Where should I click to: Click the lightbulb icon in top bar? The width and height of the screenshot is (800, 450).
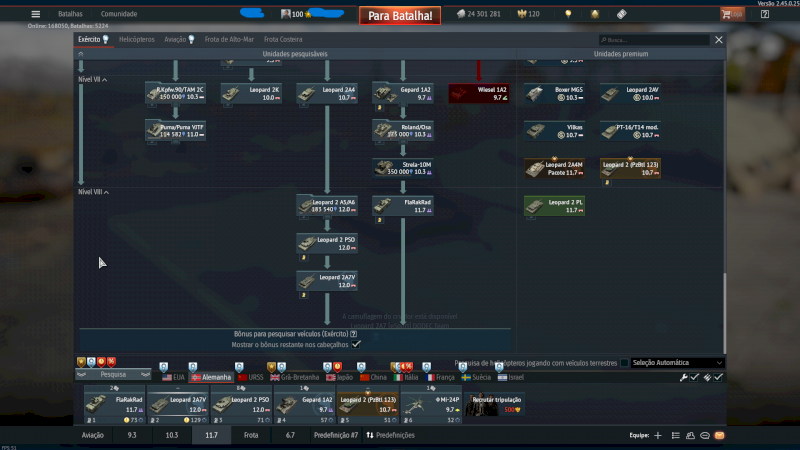pos(568,14)
